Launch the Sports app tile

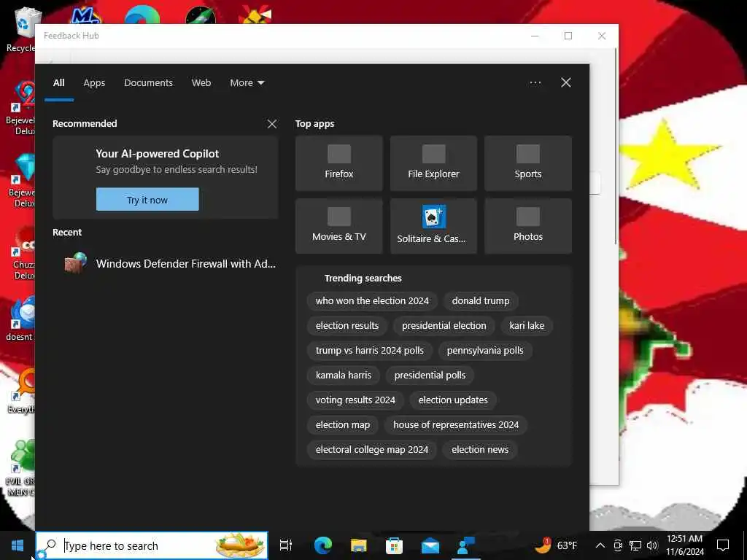click(x=528, y=163)
